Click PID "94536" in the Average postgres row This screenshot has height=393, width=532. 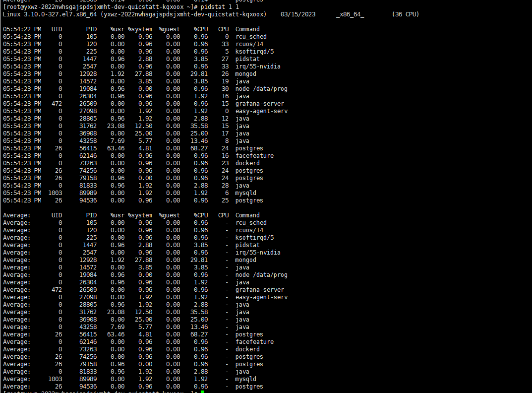point(88,387)
